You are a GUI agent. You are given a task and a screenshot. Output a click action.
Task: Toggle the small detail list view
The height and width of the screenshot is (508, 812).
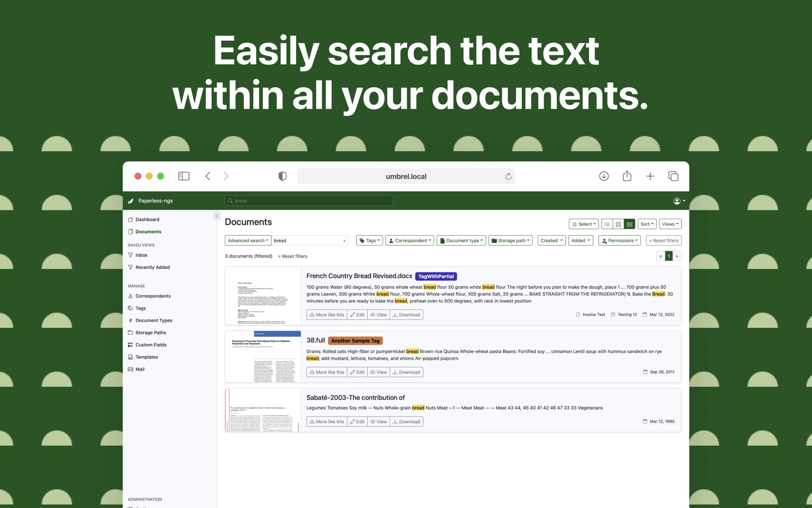click(x=629, y=224)
